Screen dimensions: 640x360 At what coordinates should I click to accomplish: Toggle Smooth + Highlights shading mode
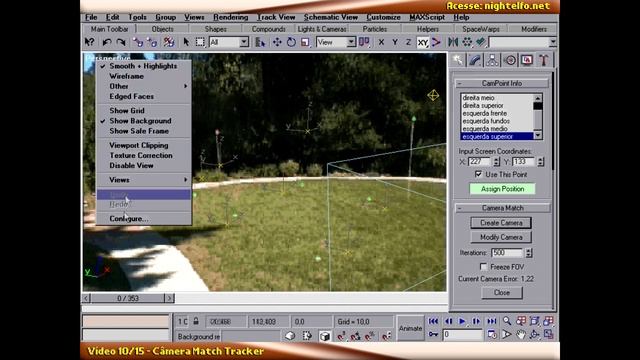(x=143, y=66)
